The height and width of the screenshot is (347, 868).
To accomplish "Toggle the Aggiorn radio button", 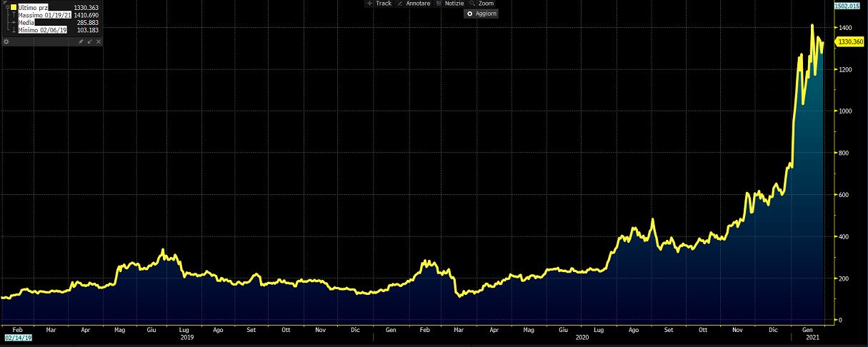I will coord(469,14).
